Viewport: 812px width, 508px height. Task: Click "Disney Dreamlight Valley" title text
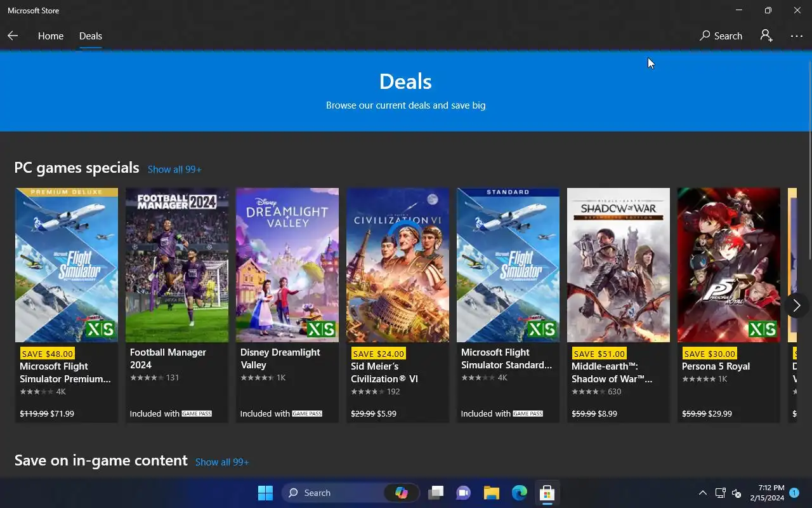(280, 359)
